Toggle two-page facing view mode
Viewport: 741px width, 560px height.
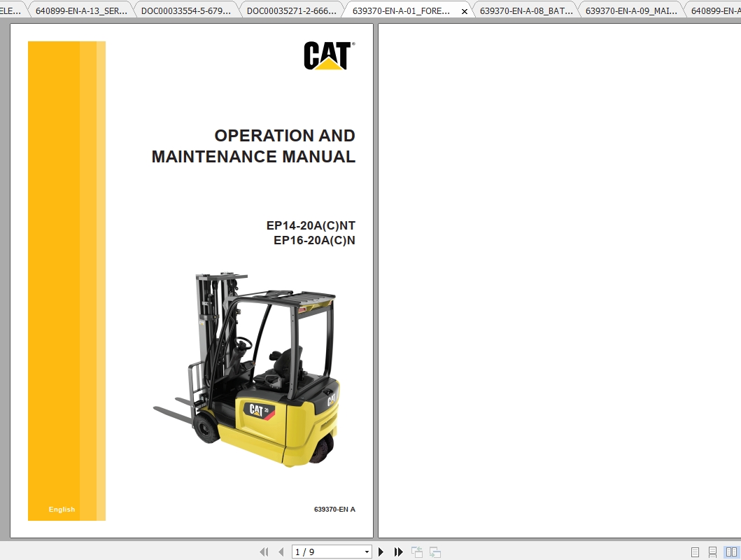point(731,552)
